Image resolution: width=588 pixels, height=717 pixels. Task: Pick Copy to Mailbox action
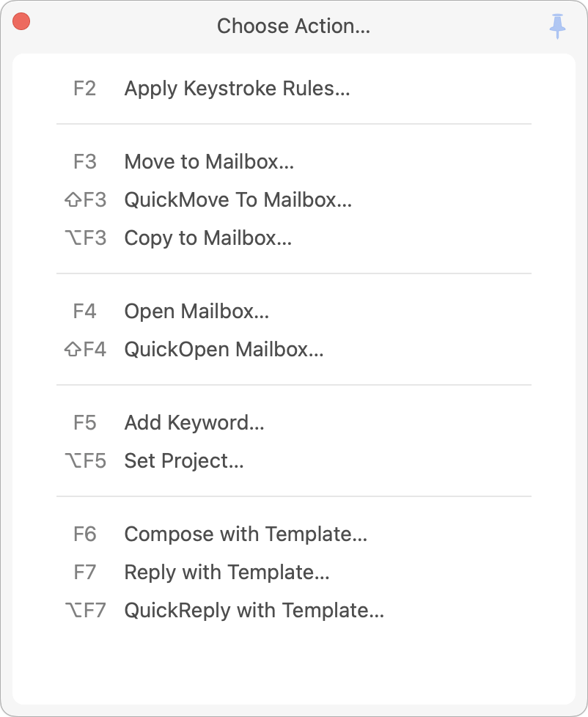coord(208,238)
